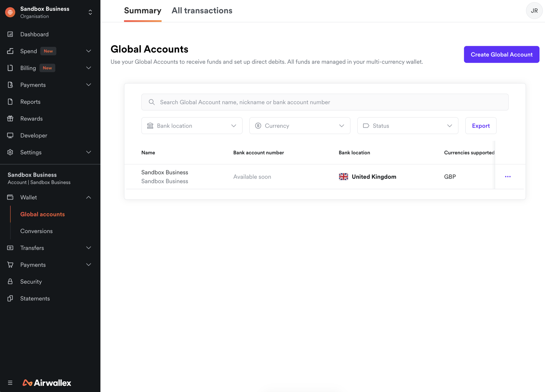Click the United Kingdom flag icon
Screen dimensions: 545x392
coord(343,177)
